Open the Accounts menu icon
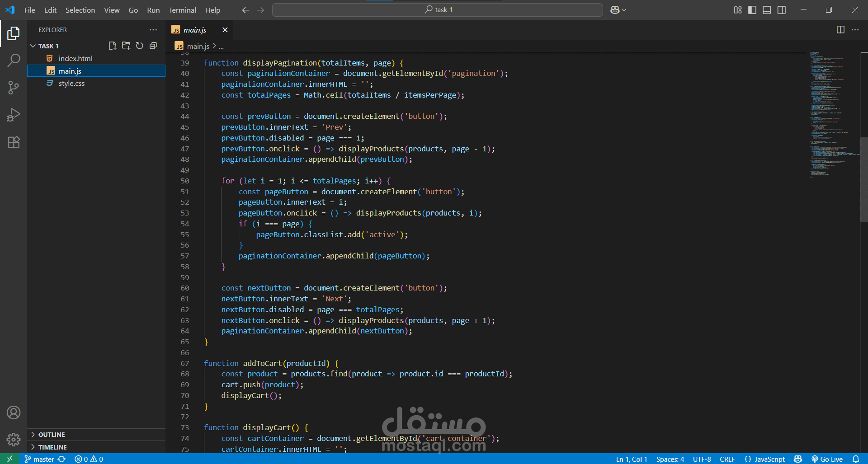This screenshot has height=464, width=868. (x=14, y=412)
